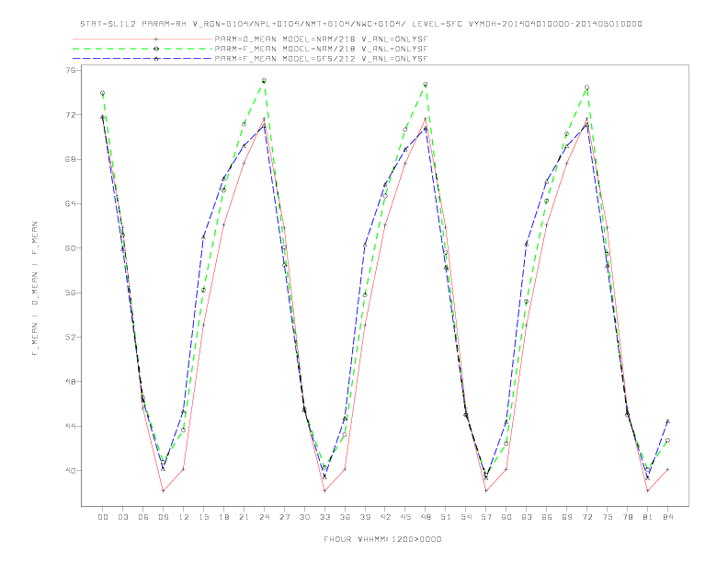Click x-axis tick label 66
The height and width of the screenshot is (563, 728).
(547, 517)
